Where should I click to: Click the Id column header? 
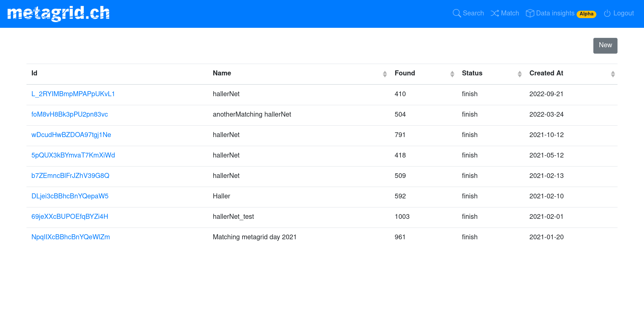tap(34, 73)
